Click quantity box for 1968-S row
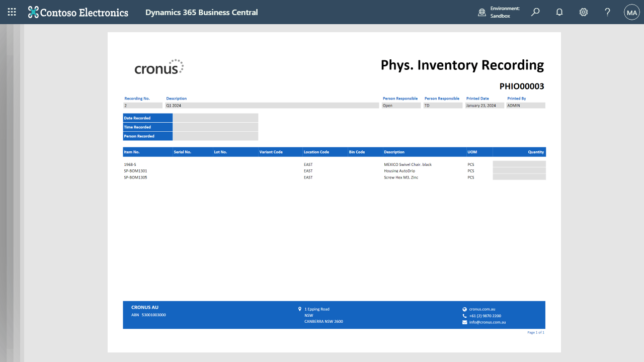Viewport: 644px width, 362px height. (519, 164)
